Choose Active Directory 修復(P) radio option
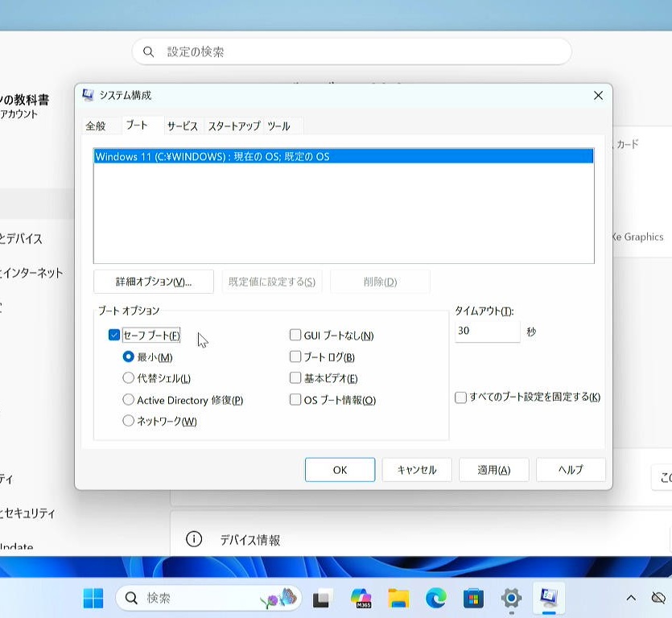672x618 pixels. (128, 399)
